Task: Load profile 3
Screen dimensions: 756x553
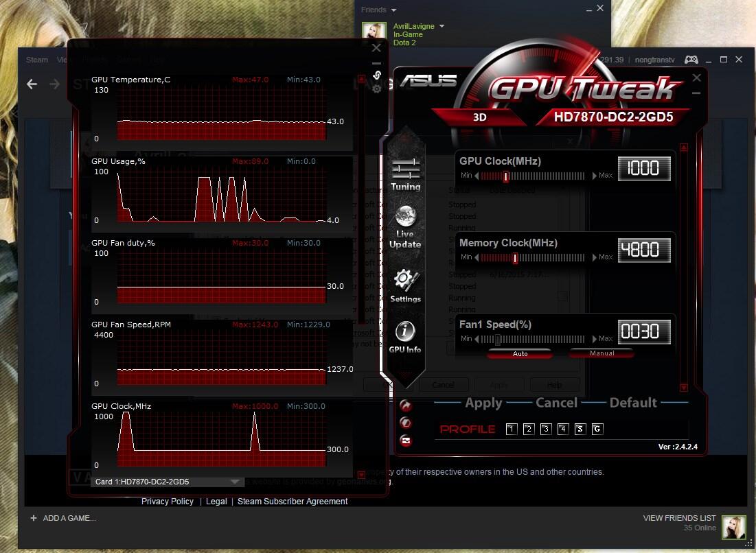Action: 546,429
